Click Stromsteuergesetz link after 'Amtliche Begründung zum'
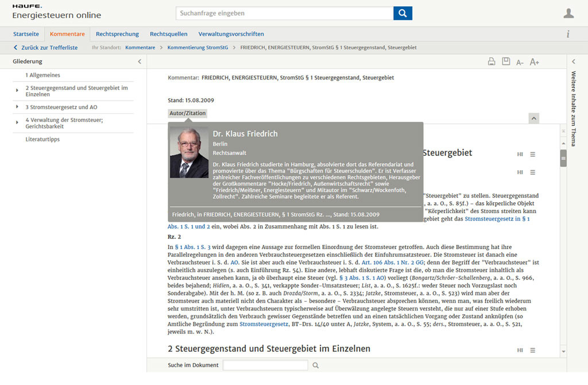 (x=264, y=324)
